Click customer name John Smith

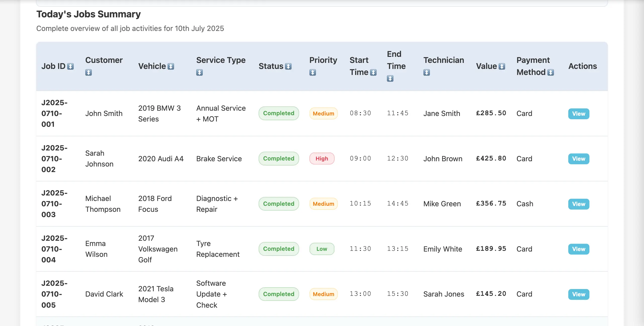pos(104,113)
